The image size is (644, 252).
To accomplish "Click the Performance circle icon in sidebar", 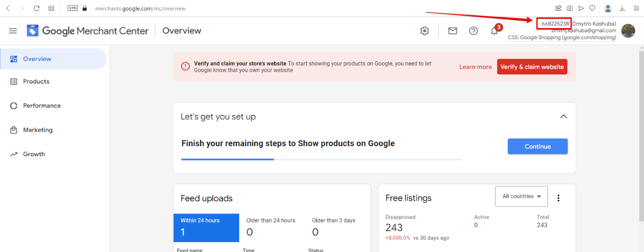I will pos(14,106).
